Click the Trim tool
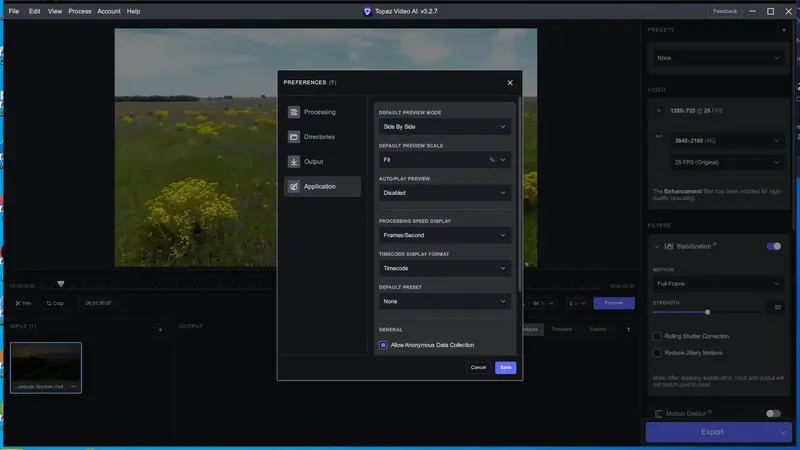The width and height of the screenshot is (800, 450). pyautogui.click(x=23, y=303)
